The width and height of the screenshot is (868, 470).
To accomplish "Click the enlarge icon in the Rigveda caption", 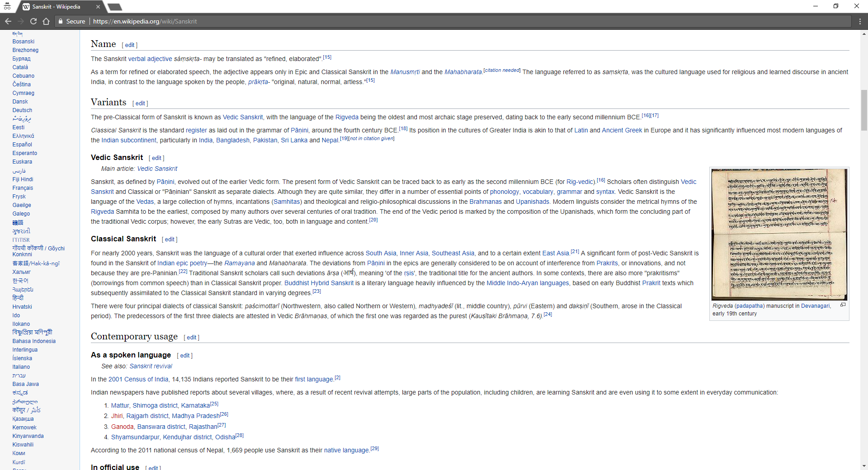I will pos(843,305).
